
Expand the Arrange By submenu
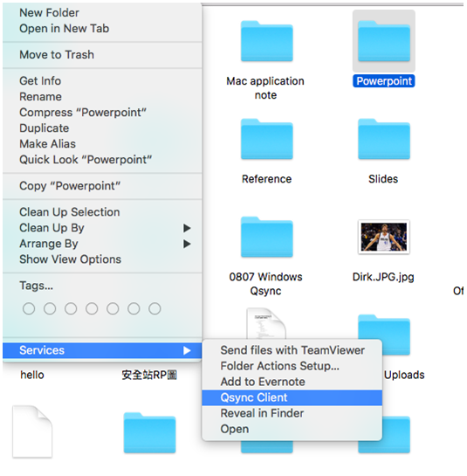[x=187, y=244]
